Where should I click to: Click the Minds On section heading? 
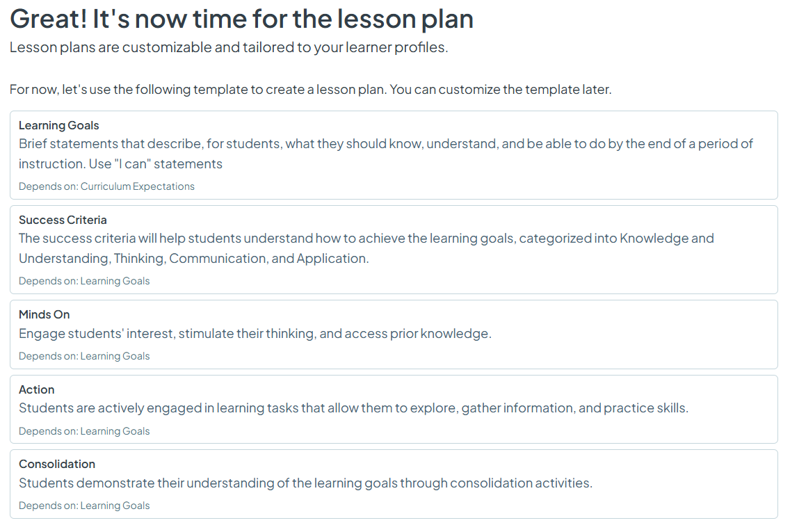(45, 315)
